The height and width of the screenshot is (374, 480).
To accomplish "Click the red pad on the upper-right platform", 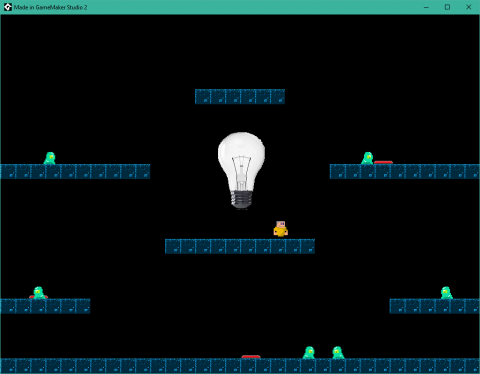I will pyautogui.click(x=383, y=162).
